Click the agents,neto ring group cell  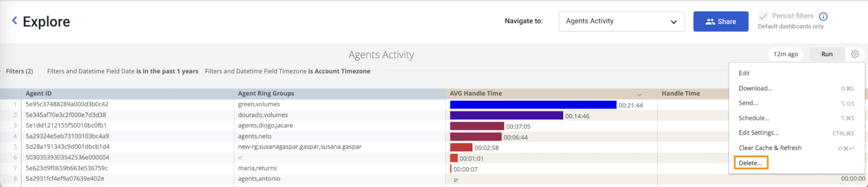254,136
